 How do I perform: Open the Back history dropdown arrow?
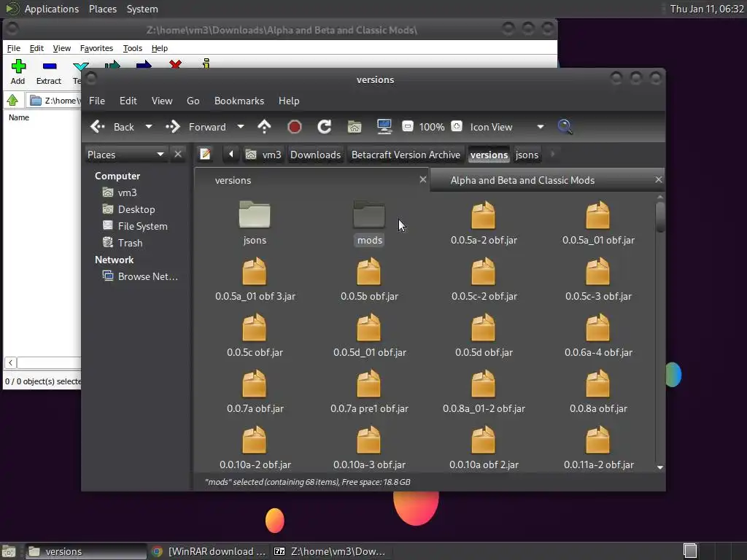[149, 127]
